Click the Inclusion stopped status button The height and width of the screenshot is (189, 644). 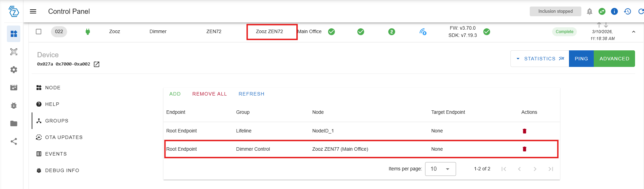tap(556, 11)
